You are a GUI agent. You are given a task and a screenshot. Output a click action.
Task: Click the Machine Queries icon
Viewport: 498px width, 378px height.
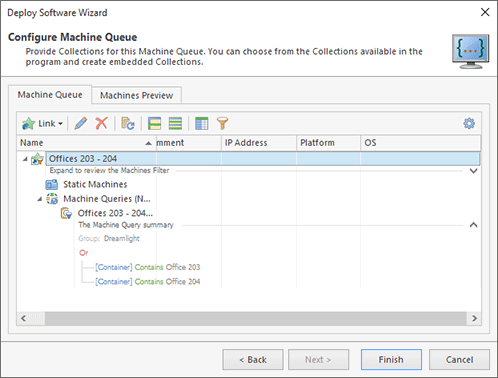[x=52, y=199]
